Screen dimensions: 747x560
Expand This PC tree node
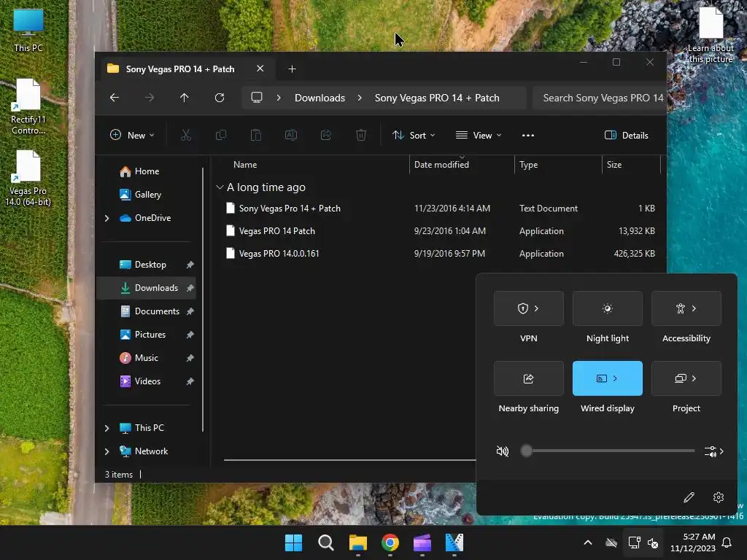[x=107, y=428]
